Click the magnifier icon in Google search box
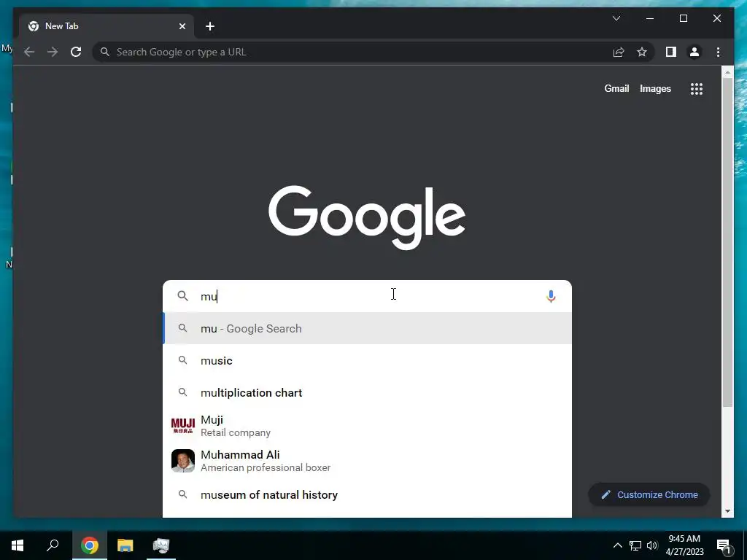 (182, 296)
